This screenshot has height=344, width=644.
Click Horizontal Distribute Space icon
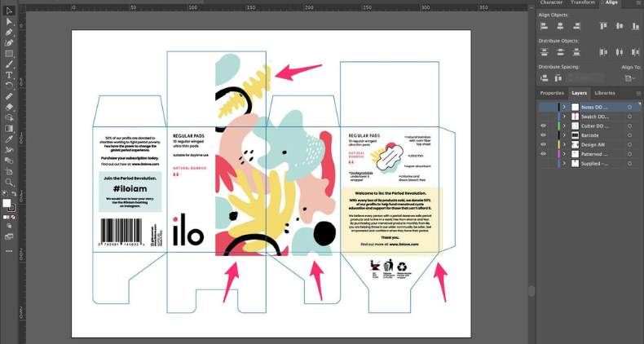(558, 78)
